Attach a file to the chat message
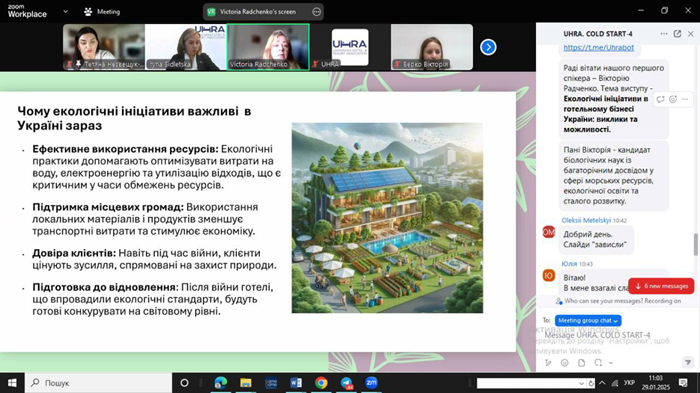700x393 pixels. coord(581,363)
